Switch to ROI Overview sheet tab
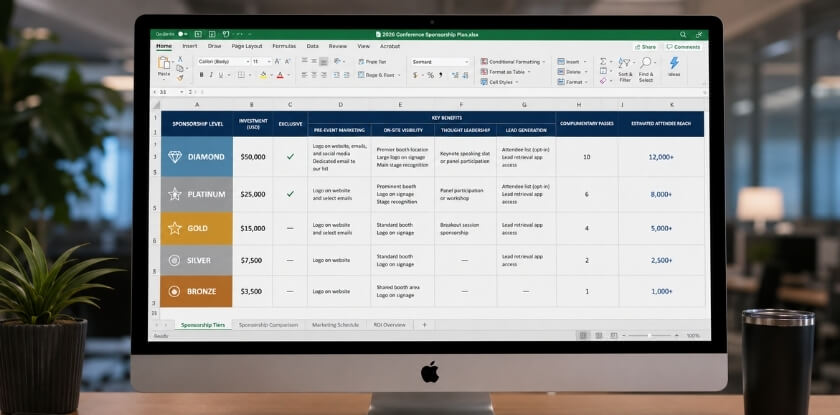 point(389,325)
